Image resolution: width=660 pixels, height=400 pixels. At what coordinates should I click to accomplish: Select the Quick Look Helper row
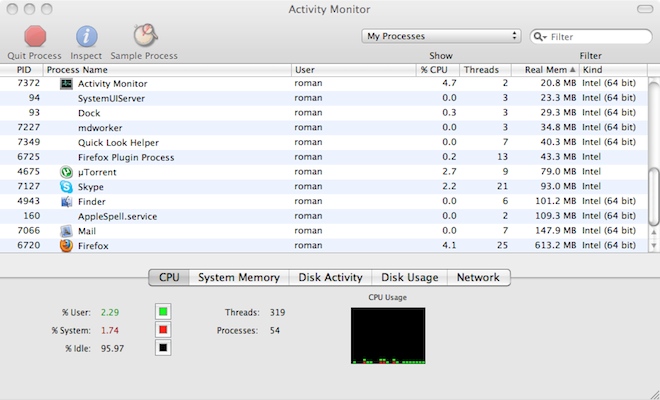point(324,142)
